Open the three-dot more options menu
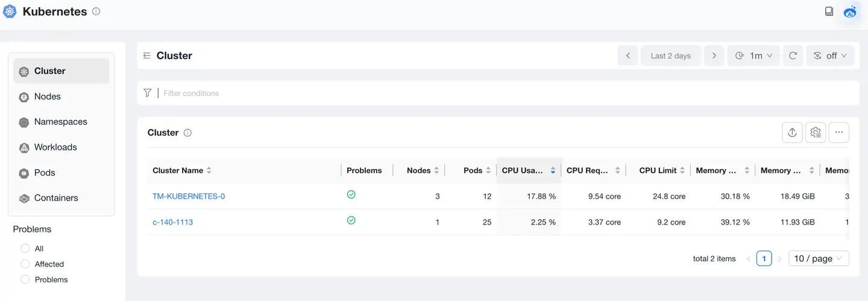 point(838,132)
